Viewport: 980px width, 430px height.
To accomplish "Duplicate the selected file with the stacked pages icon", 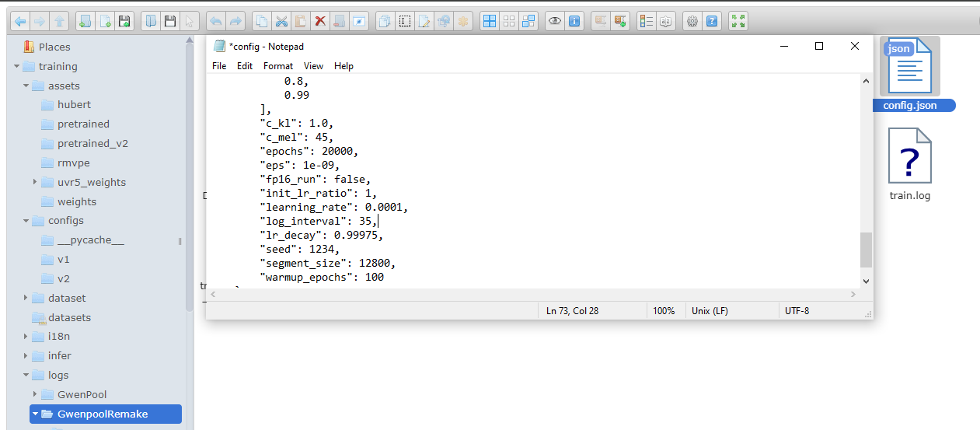I will [385, 21].
